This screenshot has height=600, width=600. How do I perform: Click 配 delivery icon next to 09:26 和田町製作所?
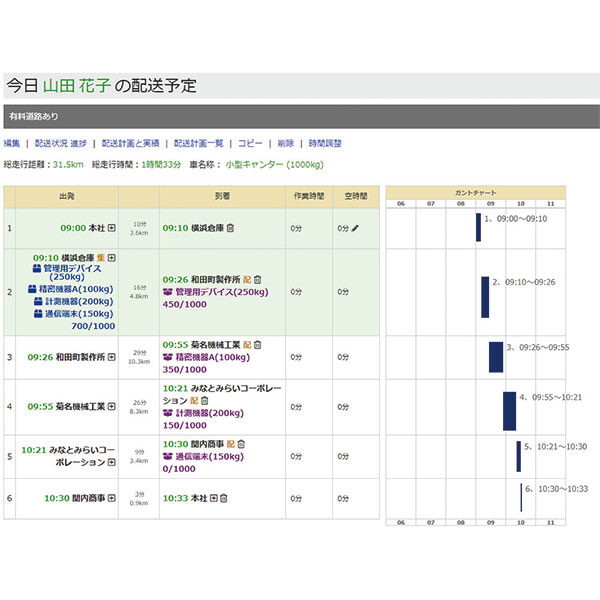pos(247,280)
